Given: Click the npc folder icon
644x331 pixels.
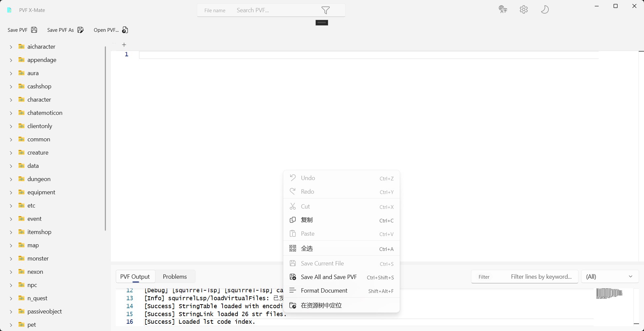Looking at the screenshot, I should [x=21, y=285].
